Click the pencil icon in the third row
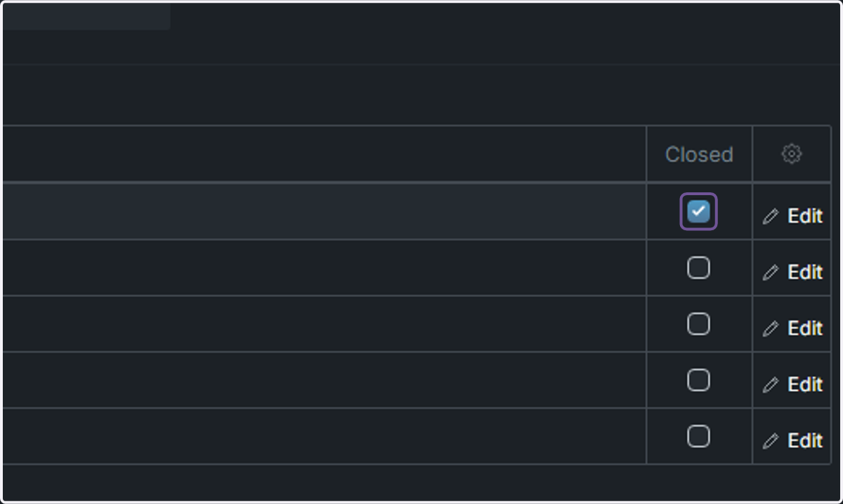The height and width of the screenshot is (504, 843). pyautogui.click(x=771, y=329)
